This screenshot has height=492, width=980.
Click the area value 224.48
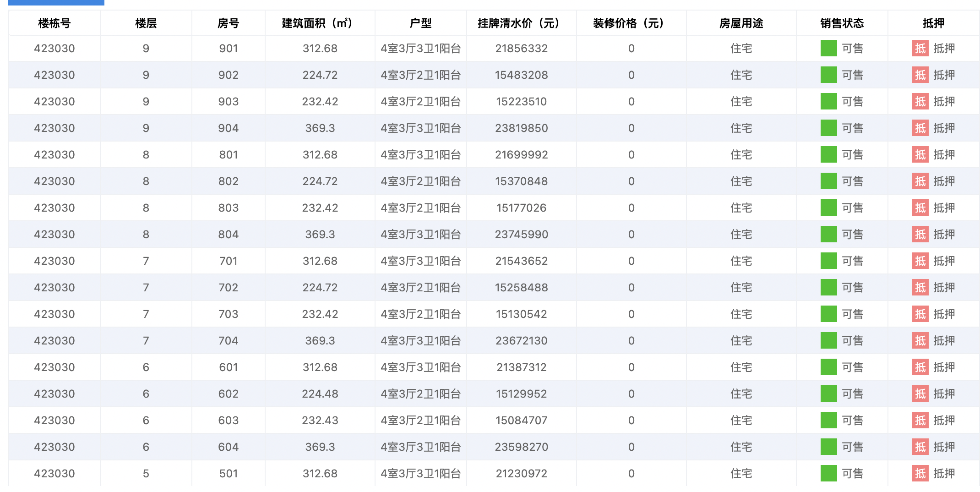pyautogui.click(x=320, y=394)
